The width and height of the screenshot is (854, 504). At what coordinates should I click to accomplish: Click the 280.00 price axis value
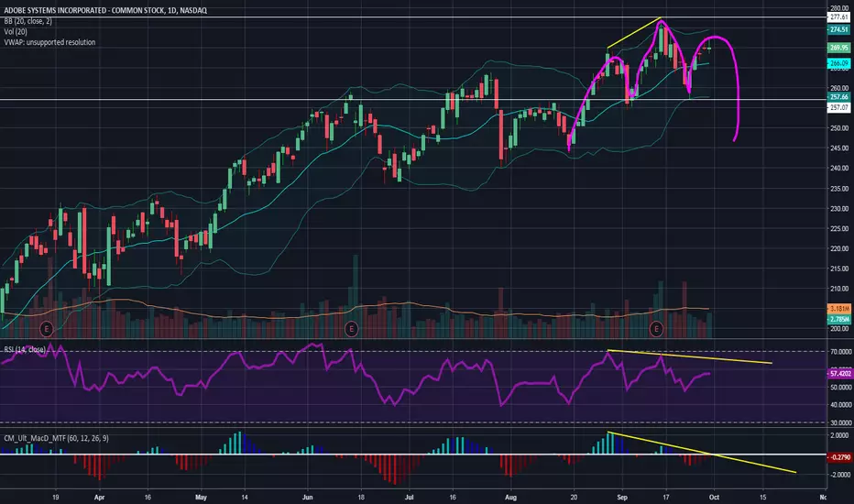coord(839,7)
